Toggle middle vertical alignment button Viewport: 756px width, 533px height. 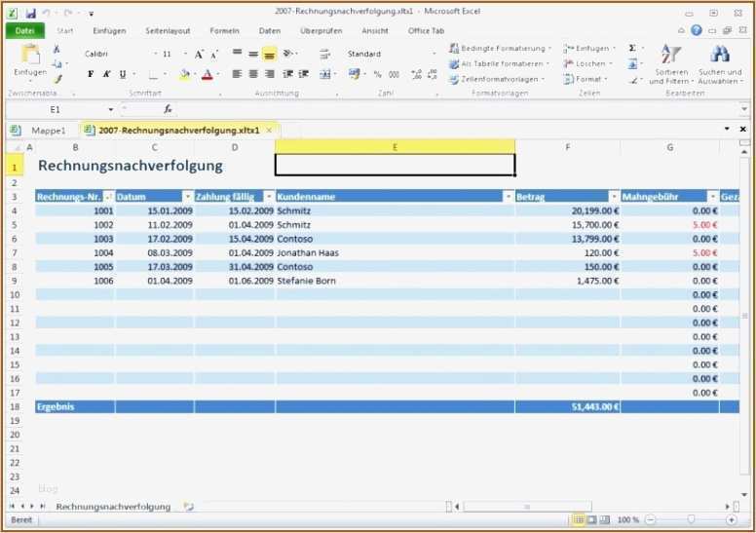tap(253, 54)
